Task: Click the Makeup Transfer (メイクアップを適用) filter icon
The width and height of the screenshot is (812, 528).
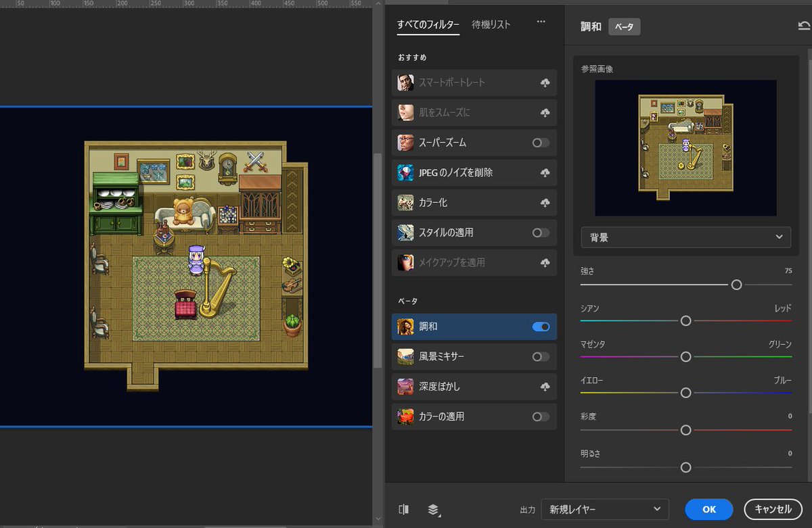Action: [405, 262]
